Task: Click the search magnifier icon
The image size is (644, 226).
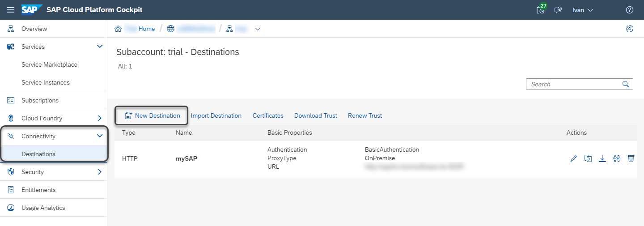Action: 626,84
